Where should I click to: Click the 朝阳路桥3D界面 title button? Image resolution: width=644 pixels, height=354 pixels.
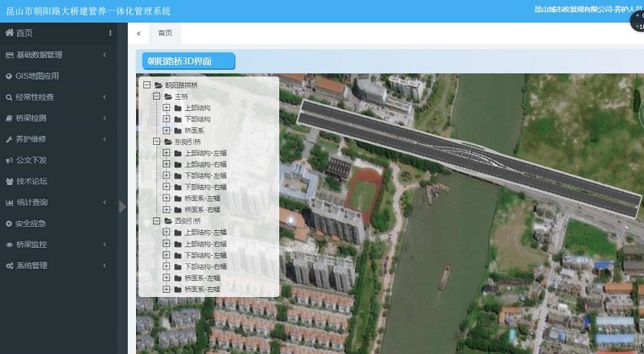point(188,60)
